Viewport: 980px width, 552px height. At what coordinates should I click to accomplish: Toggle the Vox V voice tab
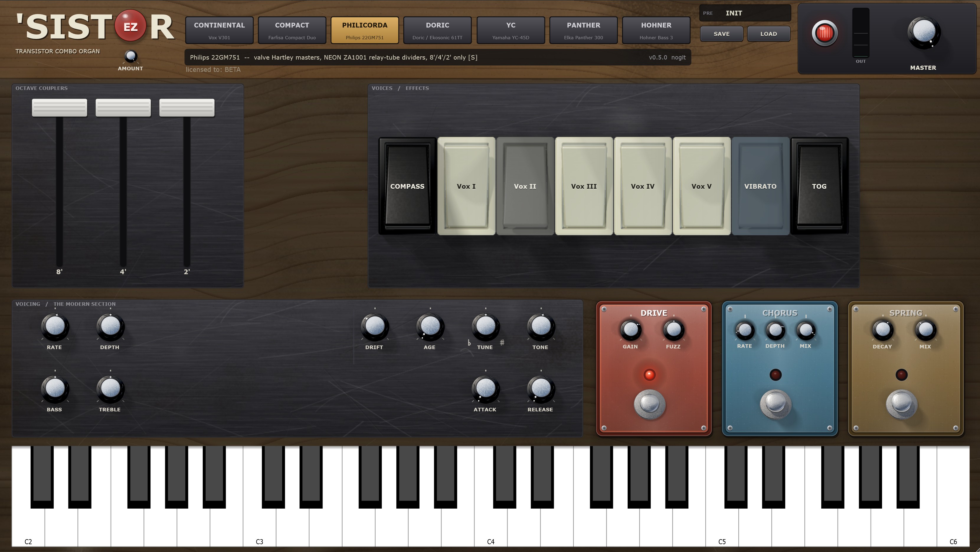coord(701,186)
